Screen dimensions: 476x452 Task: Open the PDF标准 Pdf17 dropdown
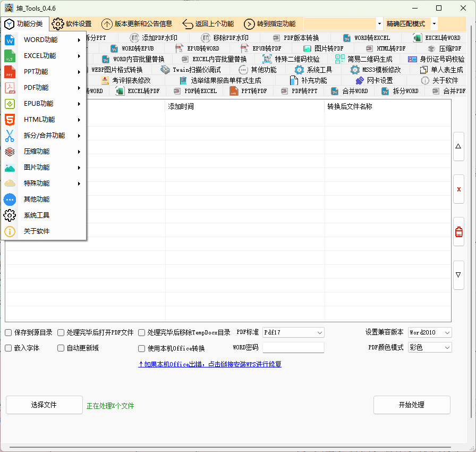[293, 332]
